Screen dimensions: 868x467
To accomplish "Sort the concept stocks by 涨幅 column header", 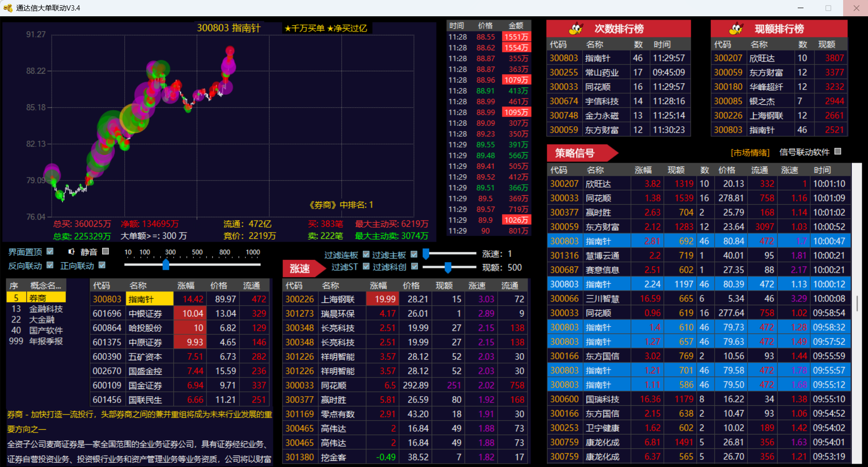I will (186, 286).
